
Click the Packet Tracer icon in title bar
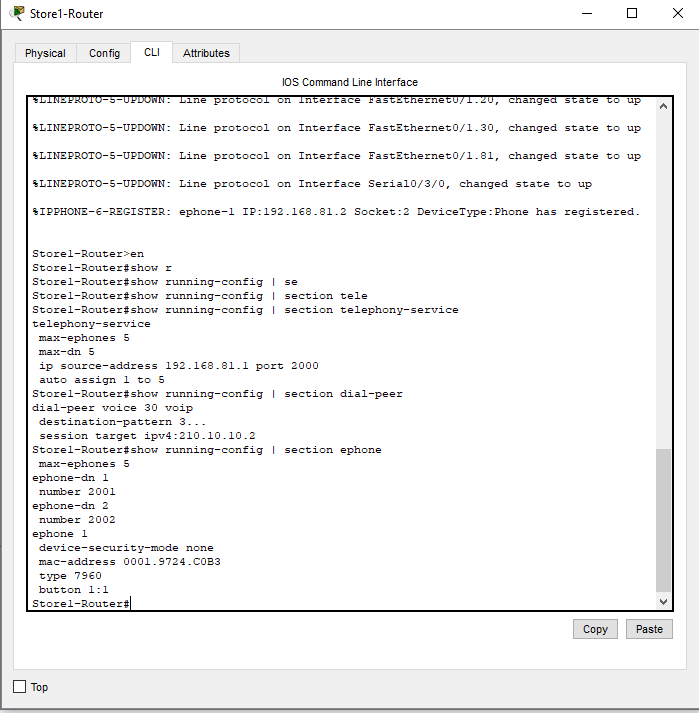17,13
